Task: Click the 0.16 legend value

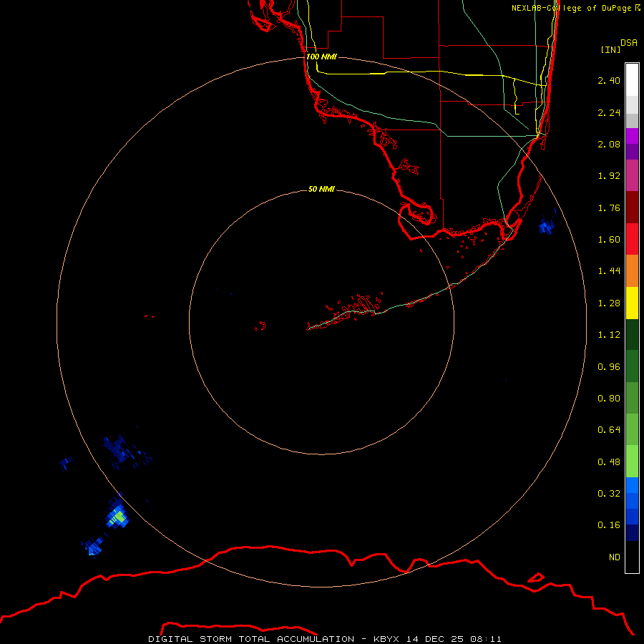Action: (x=609, y=525)
